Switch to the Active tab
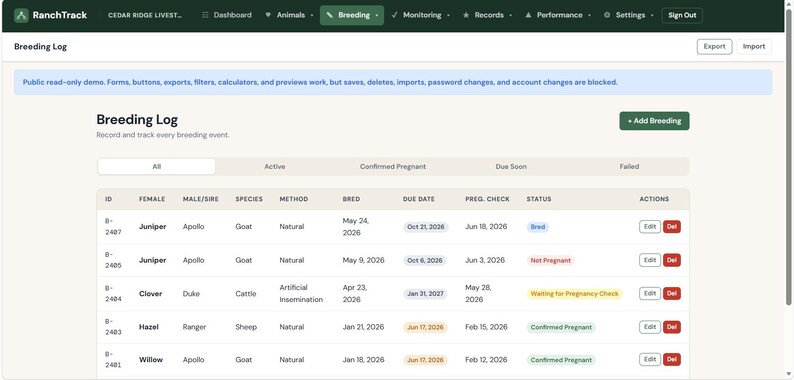 [274, 167]
